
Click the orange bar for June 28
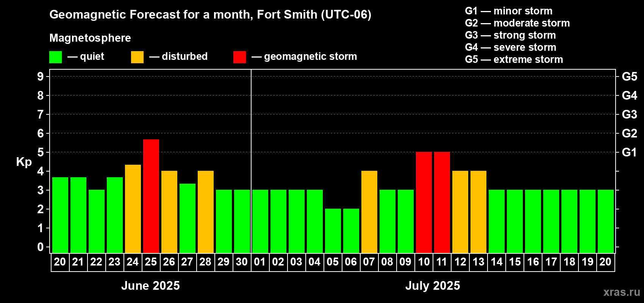click(206, 212)
